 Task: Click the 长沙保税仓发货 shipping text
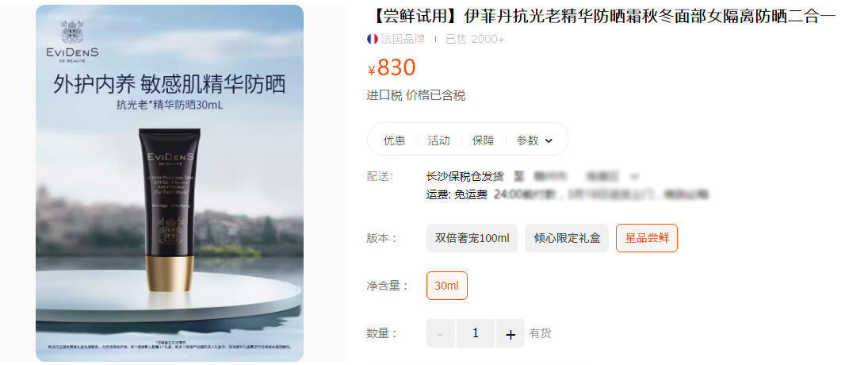(x=465, y=177)
